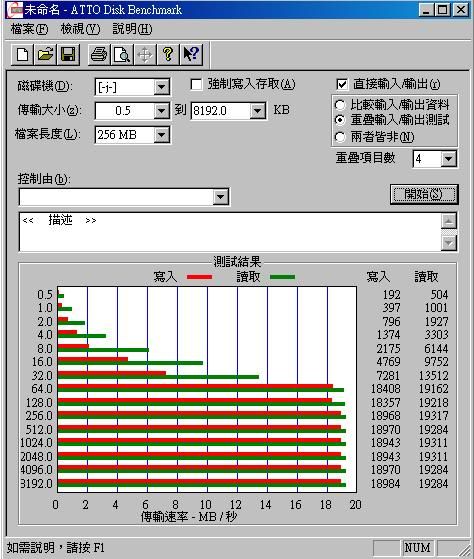Click the yellow question mark About icon
This screenshot has width=474, height=559.
[x=168, y=55]
